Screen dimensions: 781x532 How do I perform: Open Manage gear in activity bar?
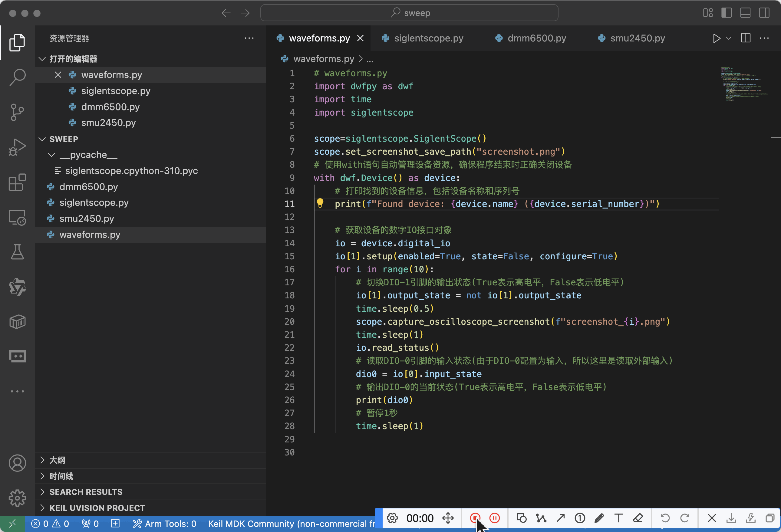point(17,498)
